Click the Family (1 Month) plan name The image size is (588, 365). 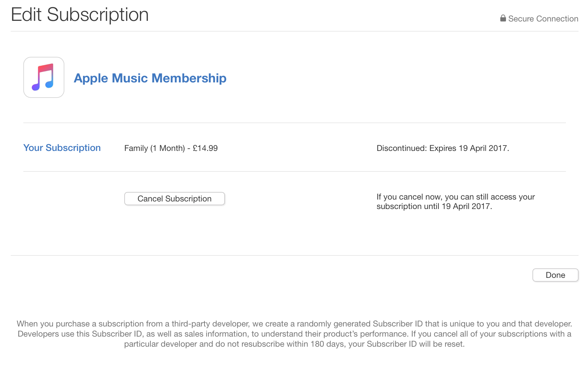pos(154,148)
